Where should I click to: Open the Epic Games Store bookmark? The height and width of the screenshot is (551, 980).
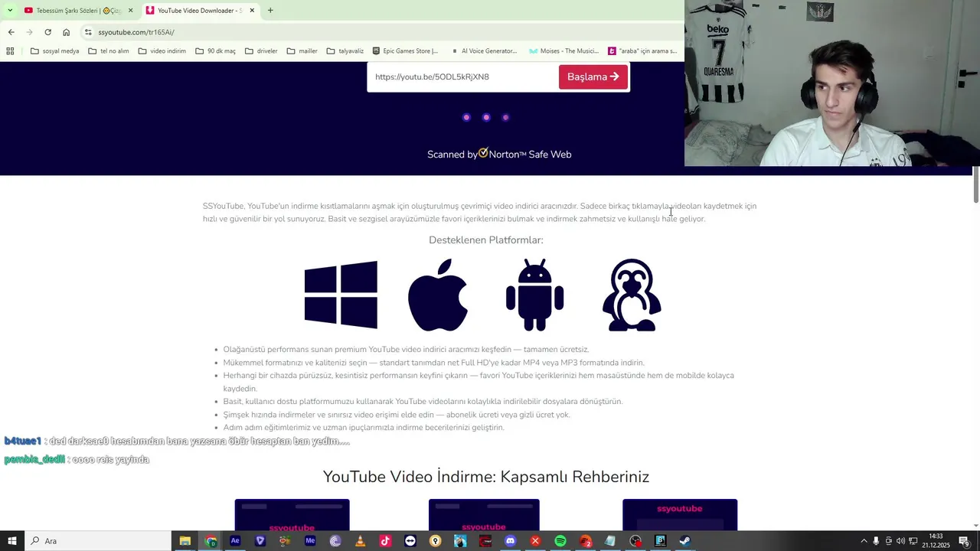pyautogui.click(x=405, y=51)
